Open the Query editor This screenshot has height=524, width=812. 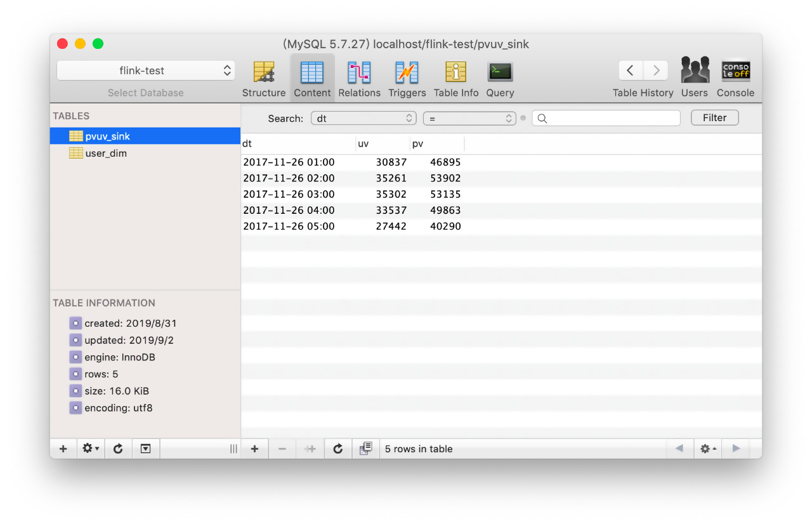[x=500, y=79]
